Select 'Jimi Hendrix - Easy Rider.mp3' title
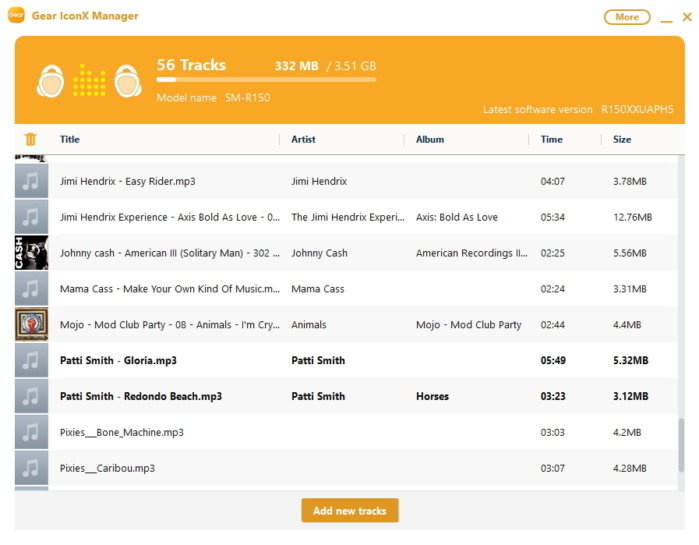Screen dimensions: 699x545 pos(127,181)
